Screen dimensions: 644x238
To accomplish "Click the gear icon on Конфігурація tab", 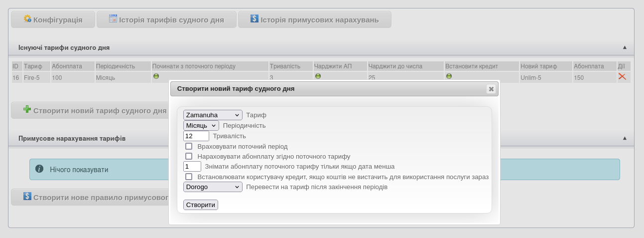I will click(x=27, y=19).
